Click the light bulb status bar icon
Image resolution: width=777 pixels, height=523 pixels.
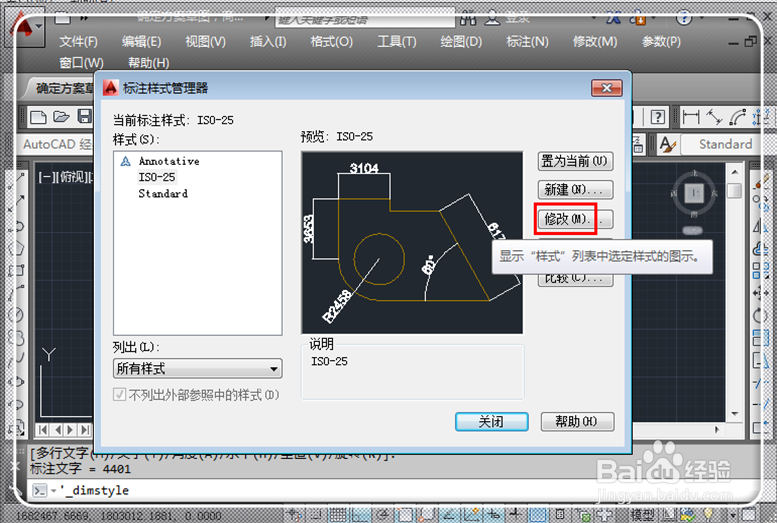point(708,515)
